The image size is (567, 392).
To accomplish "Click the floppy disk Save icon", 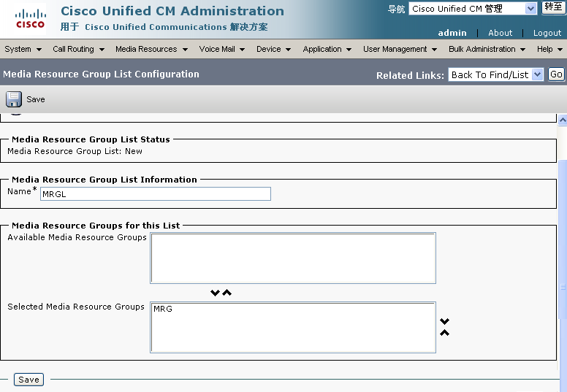I will pyautogui.click(x=14, y=99).
